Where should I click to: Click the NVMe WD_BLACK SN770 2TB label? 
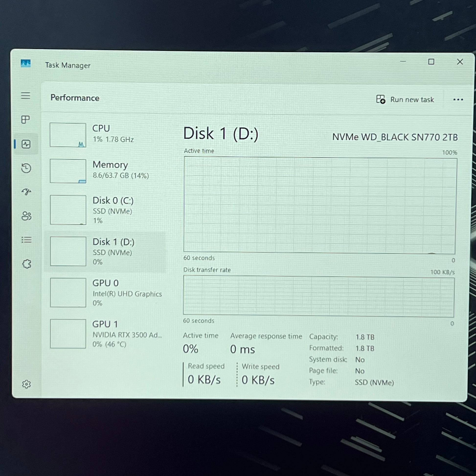coord(395,137)
